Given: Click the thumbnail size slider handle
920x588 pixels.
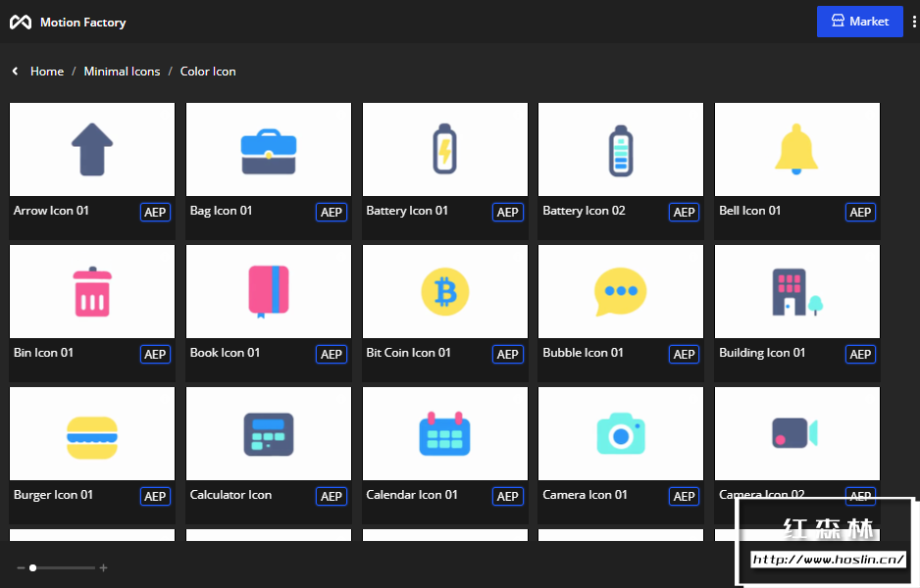Looking at the screenshot, I should click(x=33, y=567).
